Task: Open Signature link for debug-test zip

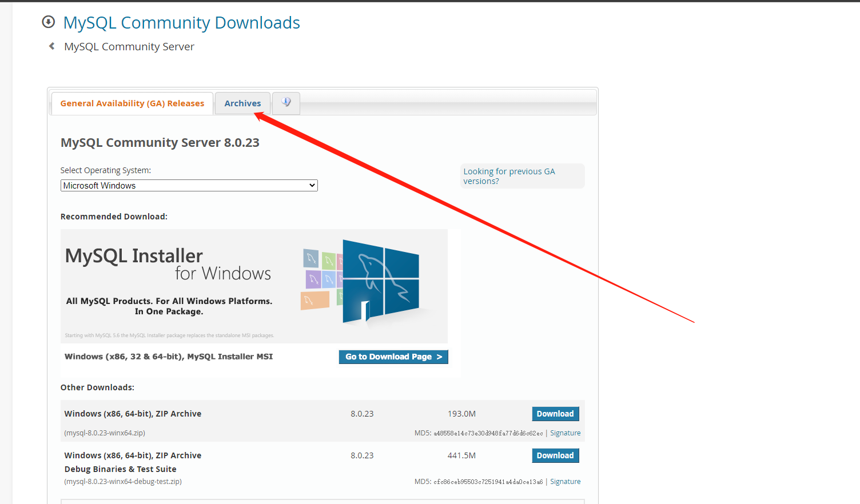Action: click(565, 482)
